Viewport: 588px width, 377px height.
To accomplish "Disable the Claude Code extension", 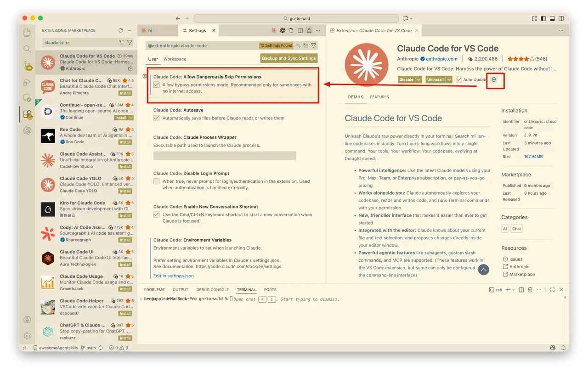I will [407, 79].
